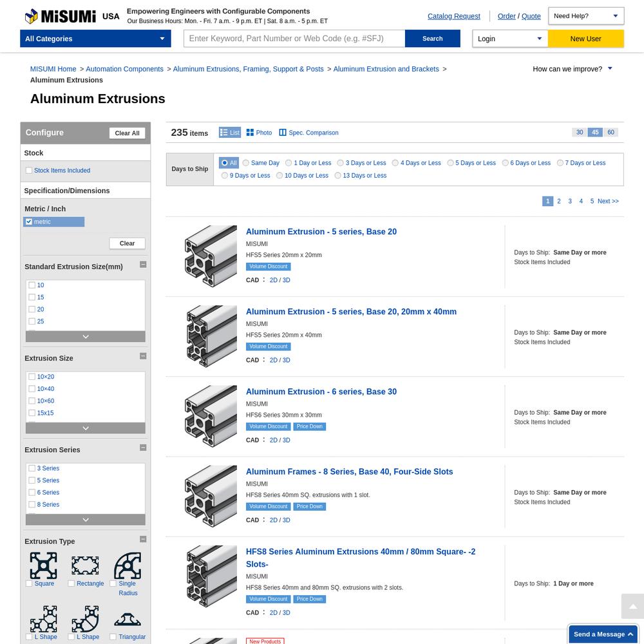Check the 15x15 extrusion size
Viewport: 644px width, 644px height.
tap(32, 413)
